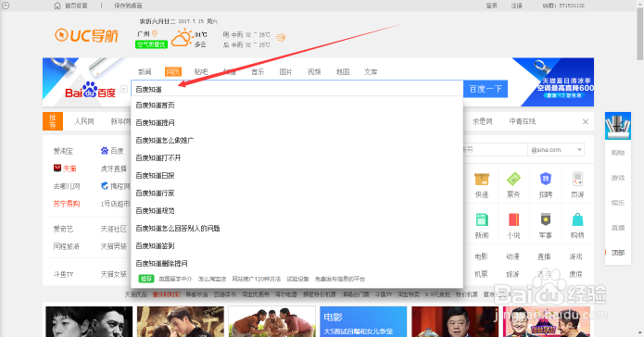Click the 注册 register link
The image size is (644, 337).
516,6
